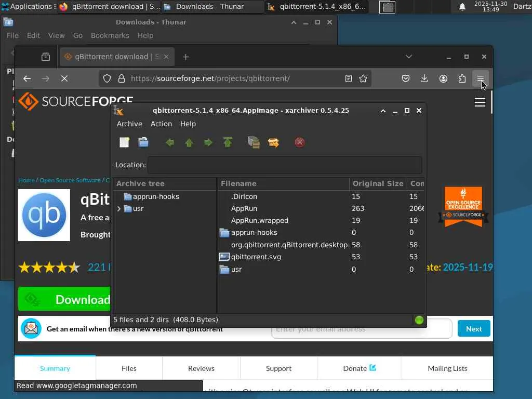Click the xarchiver Location field
Image resolution: width=532 pixels, height=399 pixels.
point(285,165)
